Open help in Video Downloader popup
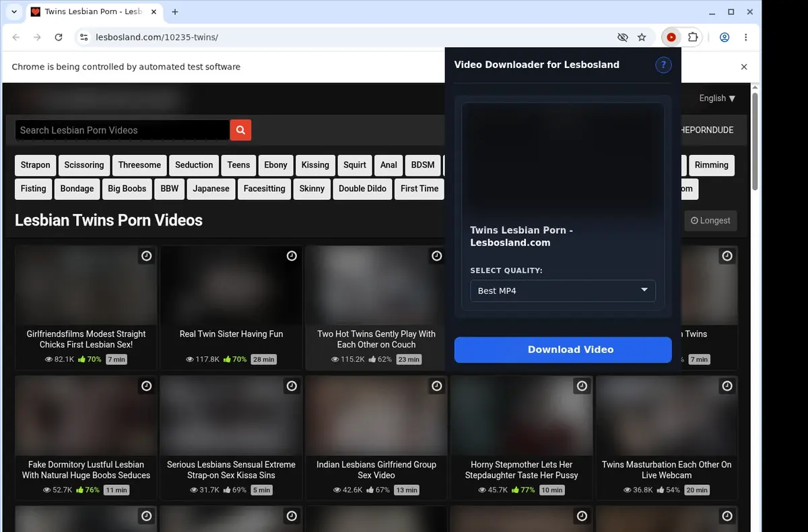This screenshot has height=532, width=808. (663, 65)
